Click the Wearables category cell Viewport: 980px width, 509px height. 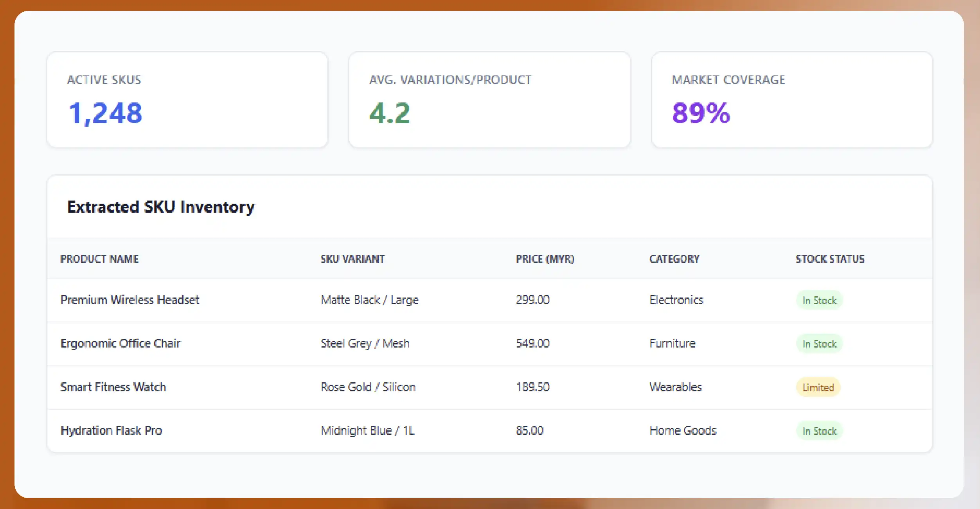676,387
